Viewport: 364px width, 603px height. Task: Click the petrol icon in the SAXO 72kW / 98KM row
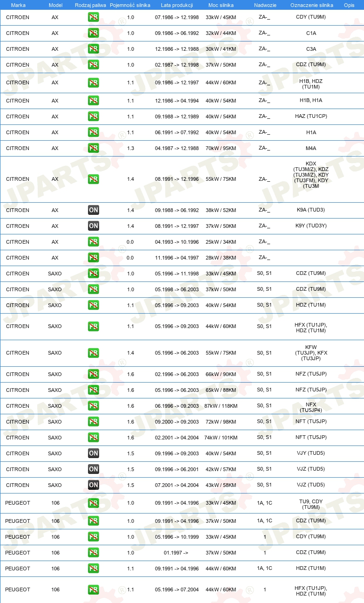94,422
